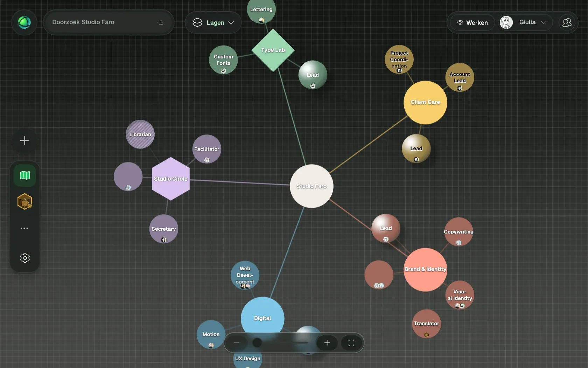The width and height of the screenshot is (588, 368).
Task: Click the plus add button in sidebar
Action: (x=24, y=141)
